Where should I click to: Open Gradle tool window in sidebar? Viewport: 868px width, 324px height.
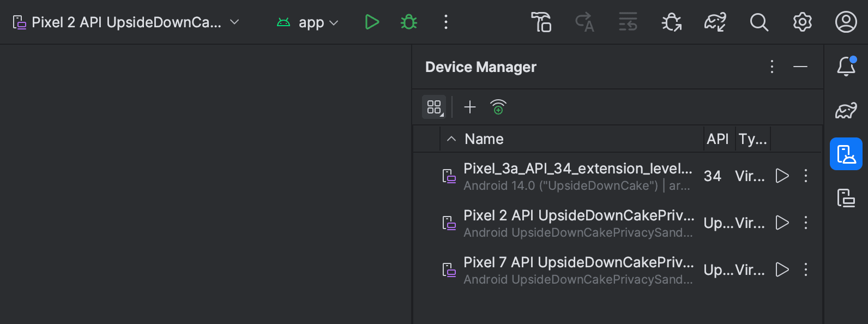tap(846, 111)
